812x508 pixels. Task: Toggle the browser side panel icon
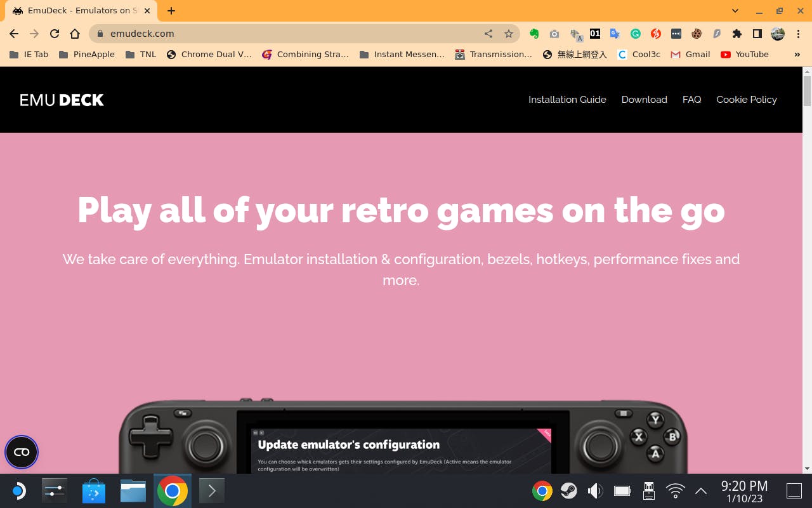tap(757, 34)
